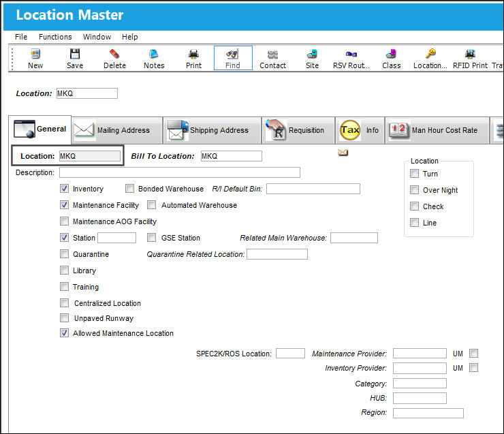Click the Inventory Provider field
The height and width of the screenshot is (434, 504).
click(420, 368)
